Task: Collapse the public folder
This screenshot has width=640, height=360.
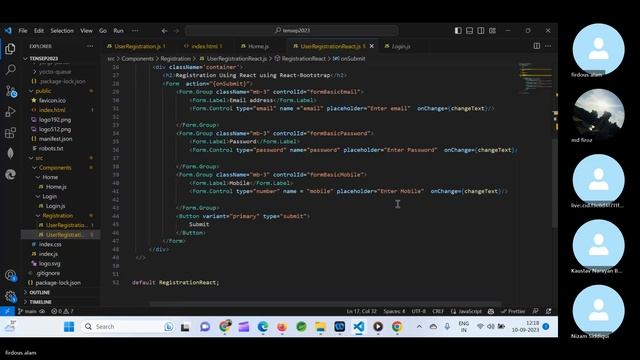Action: [61, 91]
